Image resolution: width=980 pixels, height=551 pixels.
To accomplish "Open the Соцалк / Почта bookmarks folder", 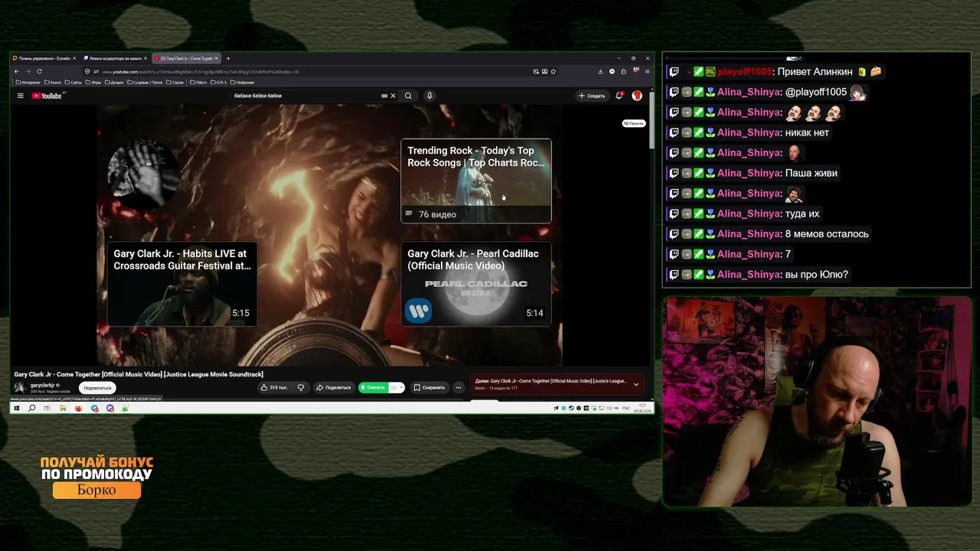I will pyautogui.click(x=145, y=82).
